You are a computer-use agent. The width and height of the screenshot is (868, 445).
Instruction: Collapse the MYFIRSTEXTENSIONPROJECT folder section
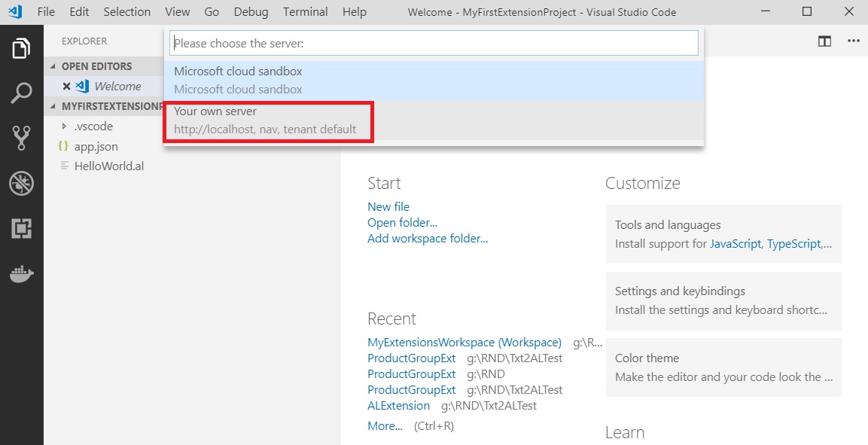[x=53, y=106]
